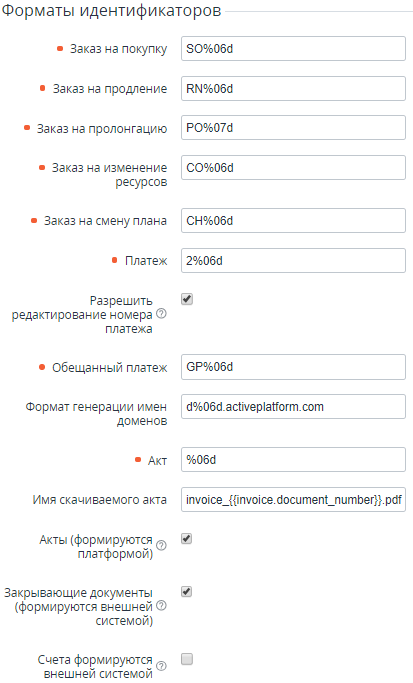Click the Заказ на покупку format field
413x683 pixels.
293,48
